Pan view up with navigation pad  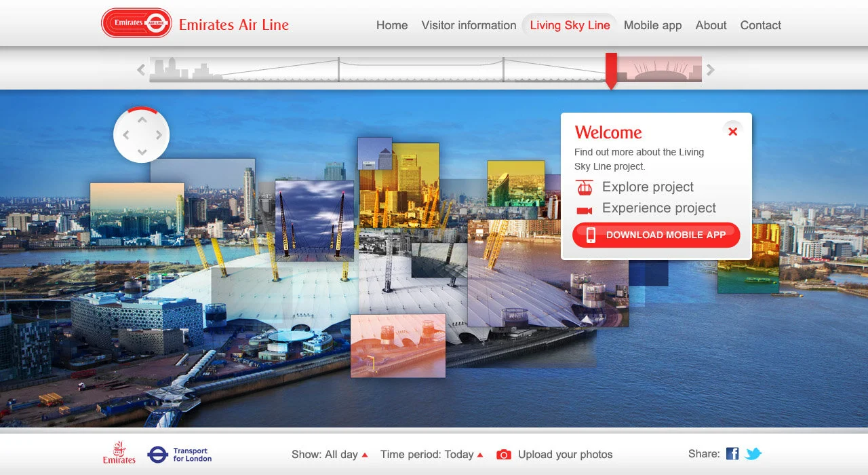142,120
